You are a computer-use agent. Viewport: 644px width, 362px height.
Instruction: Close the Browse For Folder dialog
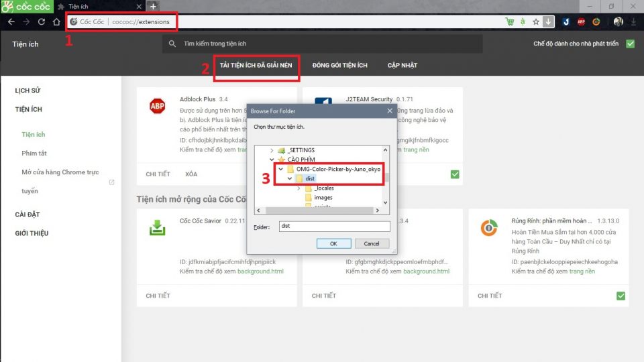pyautogui.click(x=390, y=111)
